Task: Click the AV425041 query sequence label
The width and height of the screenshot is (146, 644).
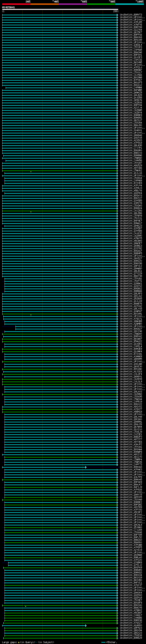Action: pos(8,8)
